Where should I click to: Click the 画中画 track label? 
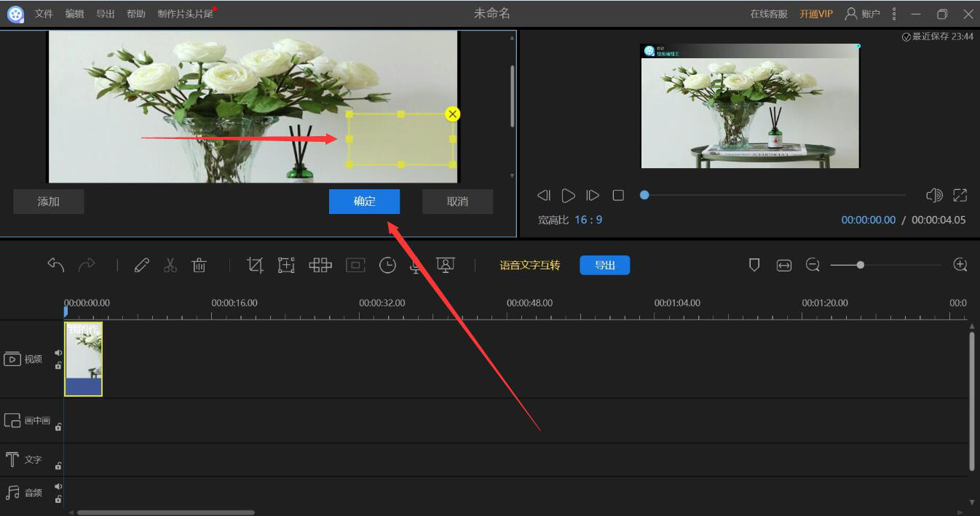(37, 421)
